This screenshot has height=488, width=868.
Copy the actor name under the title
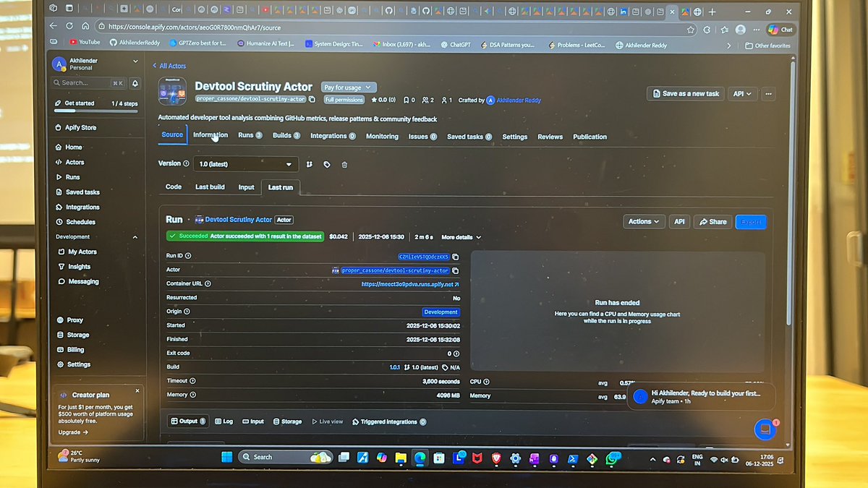312,100
